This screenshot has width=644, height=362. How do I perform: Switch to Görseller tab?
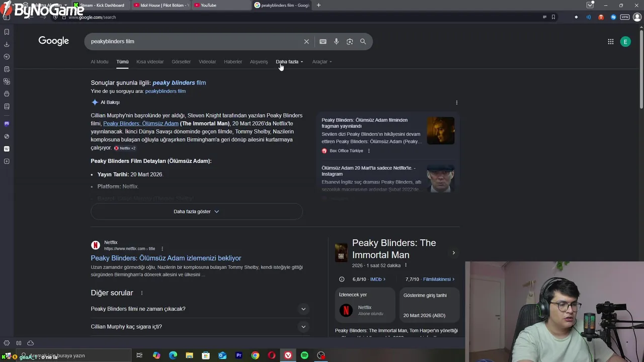[x=181, y=62]
